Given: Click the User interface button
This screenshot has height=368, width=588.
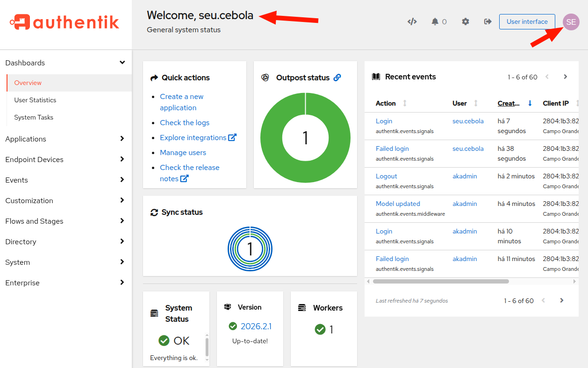Looking at the screenshot, I should click(527, 21).
